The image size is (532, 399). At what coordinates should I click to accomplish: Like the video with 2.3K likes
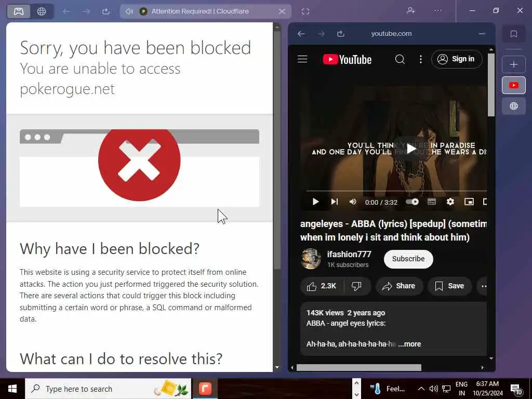click(322, 286)
